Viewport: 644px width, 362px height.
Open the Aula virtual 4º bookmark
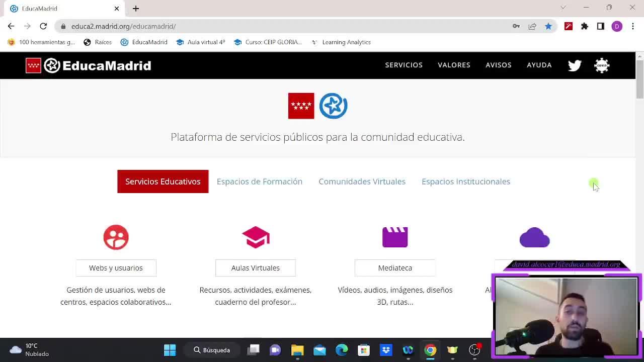201,42
